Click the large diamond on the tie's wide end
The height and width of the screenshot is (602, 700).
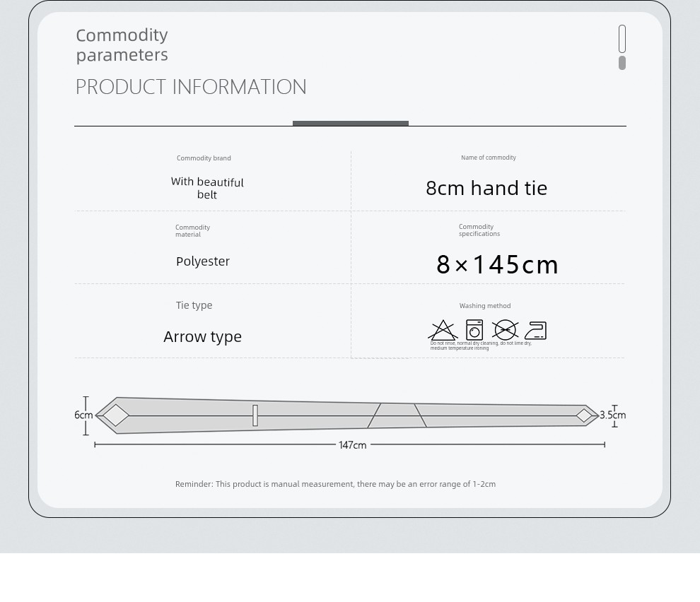116,415
